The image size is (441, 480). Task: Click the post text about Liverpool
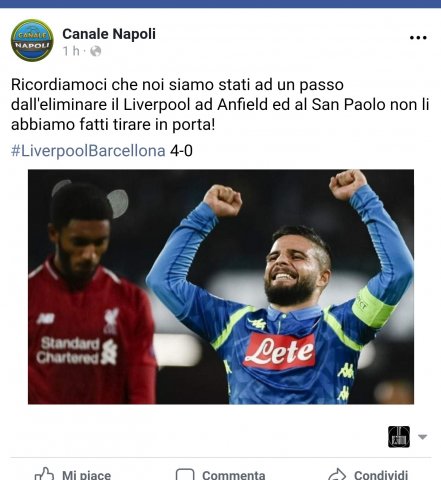pos(220,105)
